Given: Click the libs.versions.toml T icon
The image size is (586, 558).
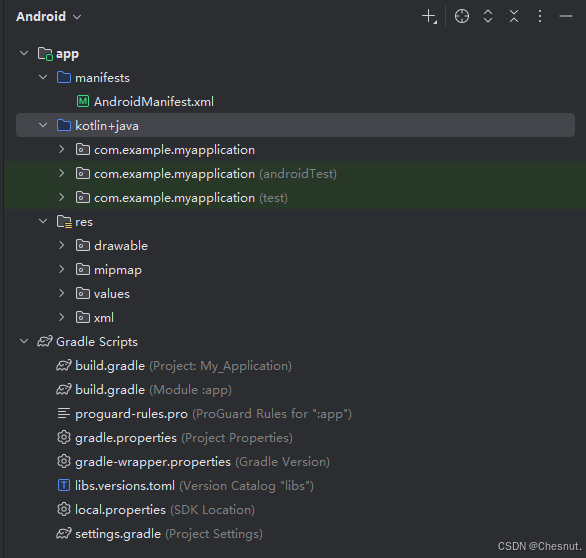Looking at the screenshot, I should [64, 485].
